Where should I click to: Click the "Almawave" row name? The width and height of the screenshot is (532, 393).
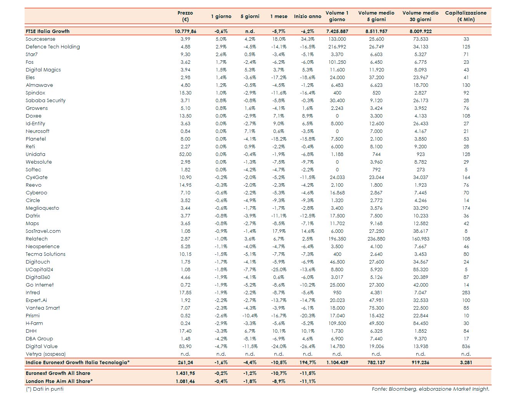pos(39,85)
